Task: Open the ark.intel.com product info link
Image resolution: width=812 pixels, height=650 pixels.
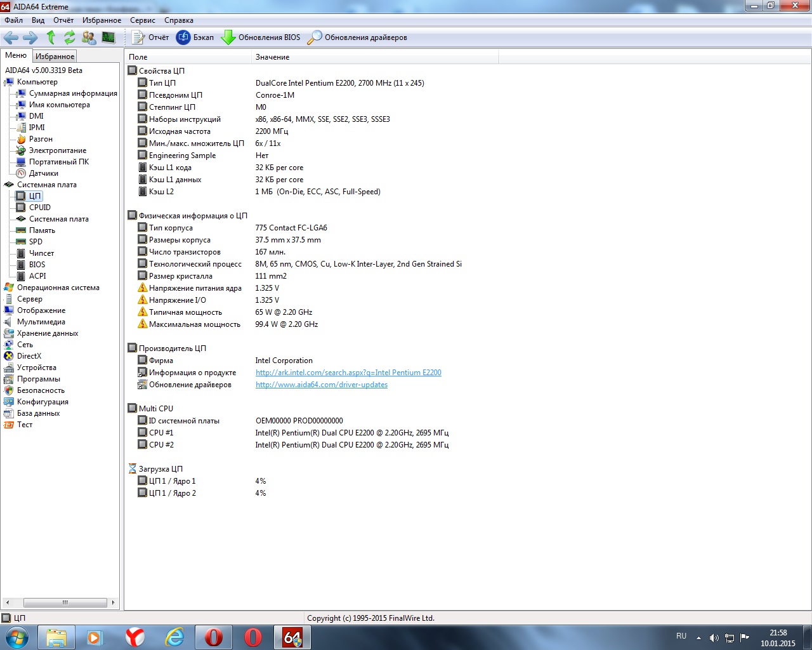Action: (x=348, y=373)
